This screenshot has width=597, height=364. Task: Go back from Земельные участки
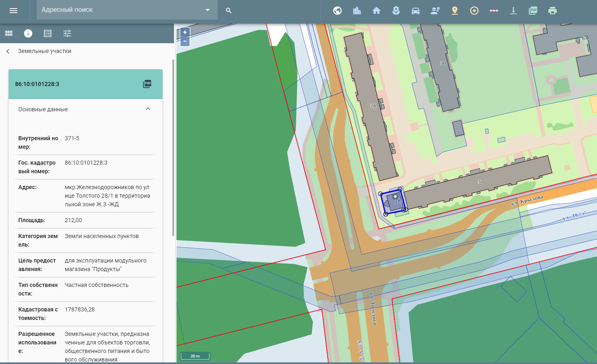[x=8, y=51]
